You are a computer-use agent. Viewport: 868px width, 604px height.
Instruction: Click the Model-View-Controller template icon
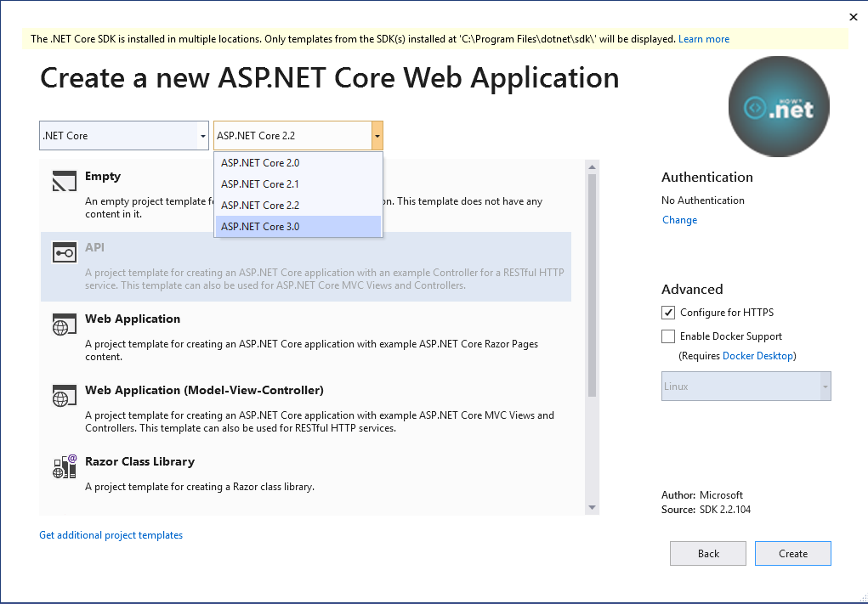[65, 396]
